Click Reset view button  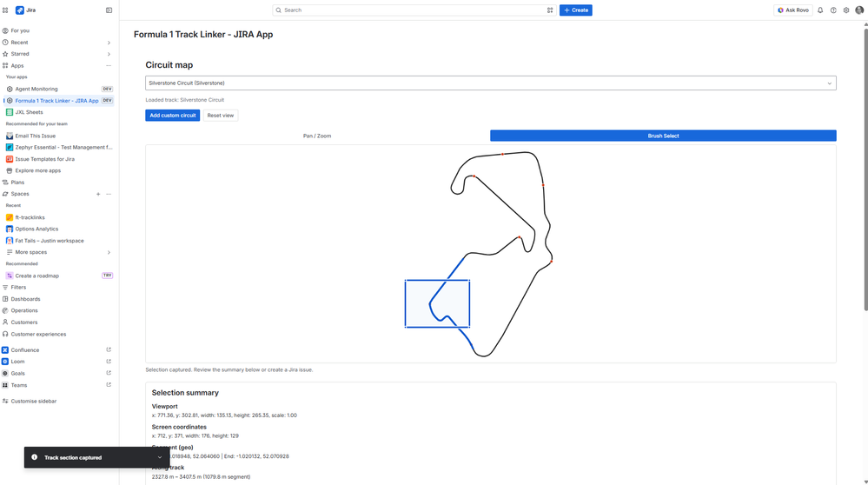point(221,115)
